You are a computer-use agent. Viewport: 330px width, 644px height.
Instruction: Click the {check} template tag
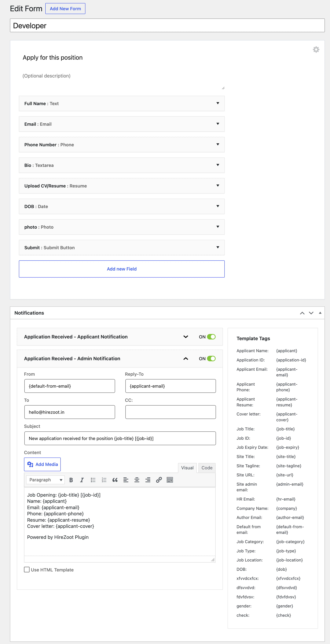(x=284, y=615)
